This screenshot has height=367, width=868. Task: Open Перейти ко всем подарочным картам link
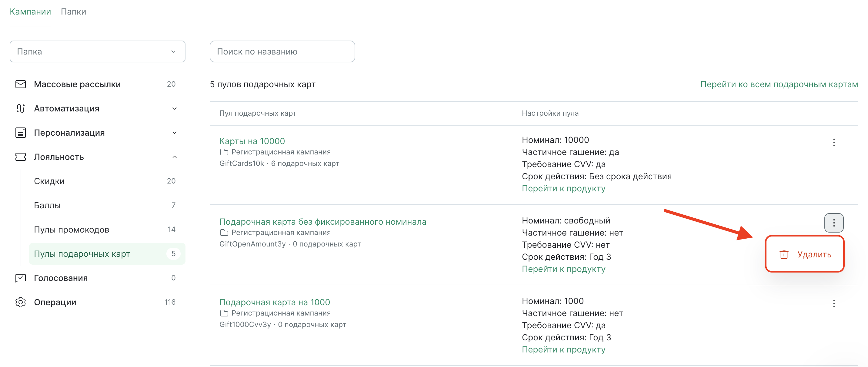(x=779, y=84)
